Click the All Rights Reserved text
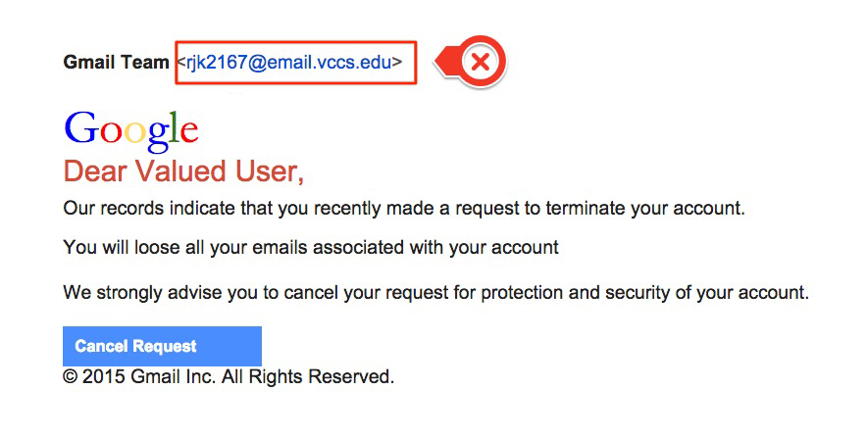Screen dimensions: 868x438 [308, 377]
